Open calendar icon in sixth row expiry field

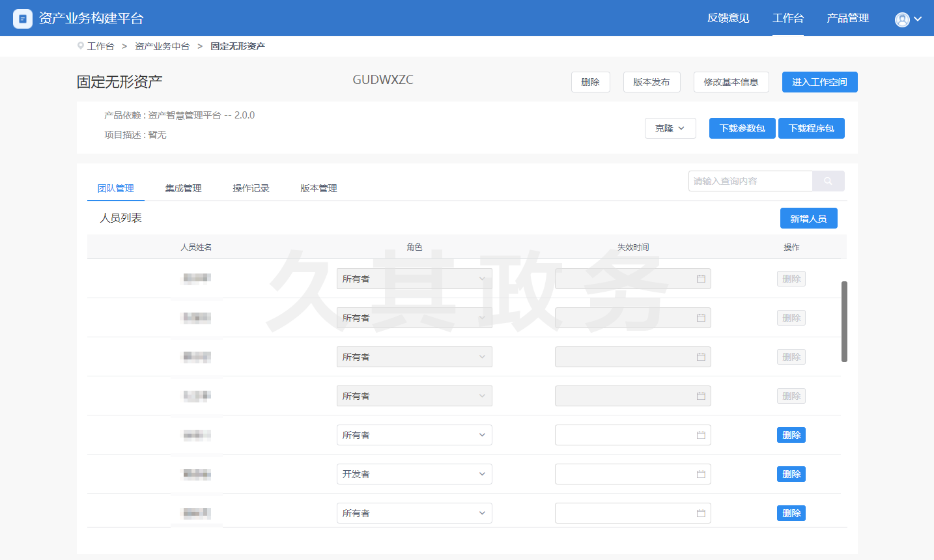[x=701, y=474]
